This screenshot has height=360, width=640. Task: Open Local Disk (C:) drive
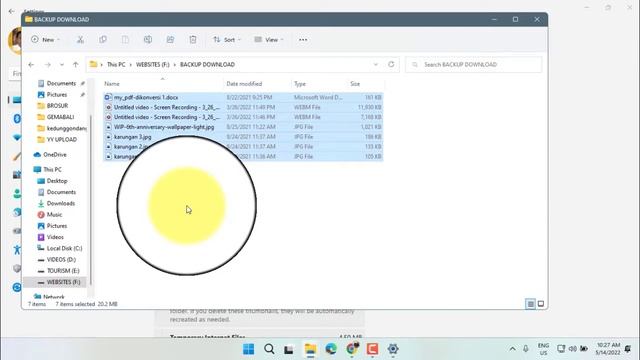coord(60,248)
